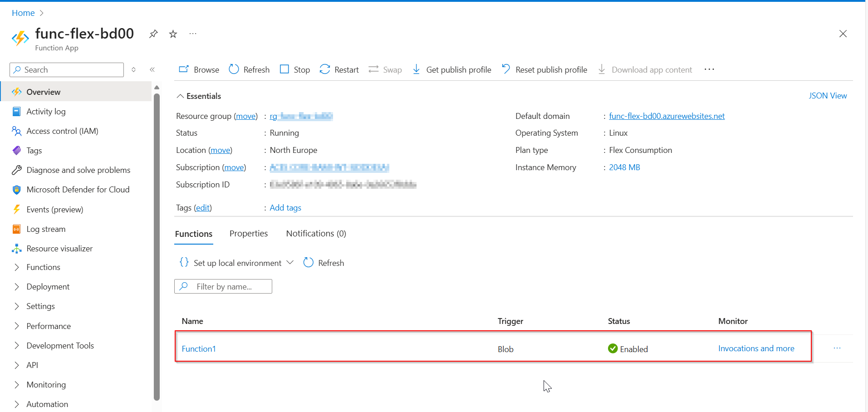Open the subscription name link
868x412 pixels.
(x=329, y=167)
